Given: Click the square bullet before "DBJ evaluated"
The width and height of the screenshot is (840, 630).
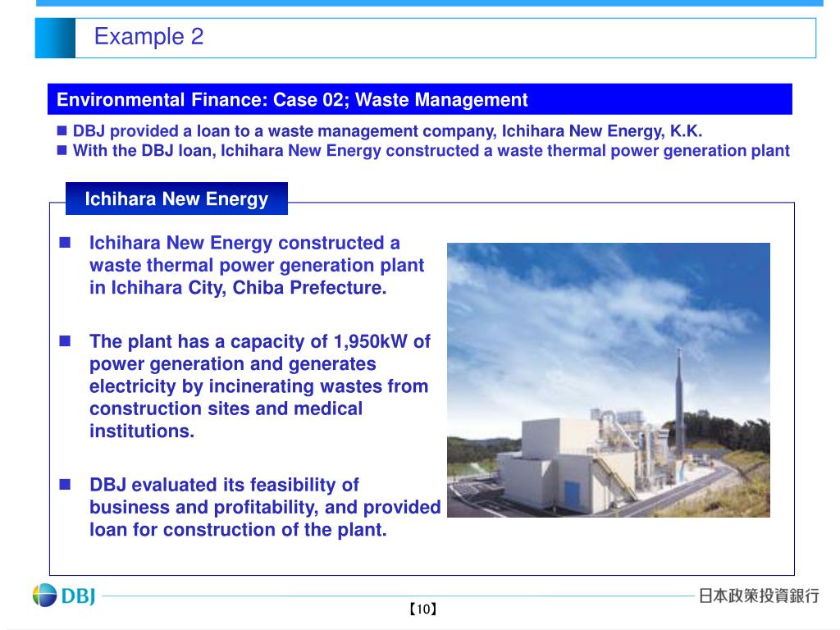Looking at the screenshot, I should pyautogui.click(x=65, y=484).
